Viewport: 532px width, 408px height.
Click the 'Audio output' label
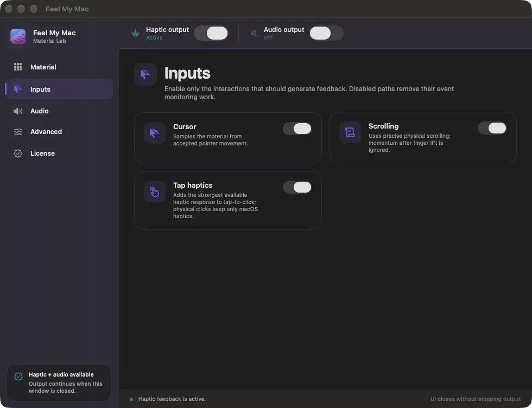(284, 29)
